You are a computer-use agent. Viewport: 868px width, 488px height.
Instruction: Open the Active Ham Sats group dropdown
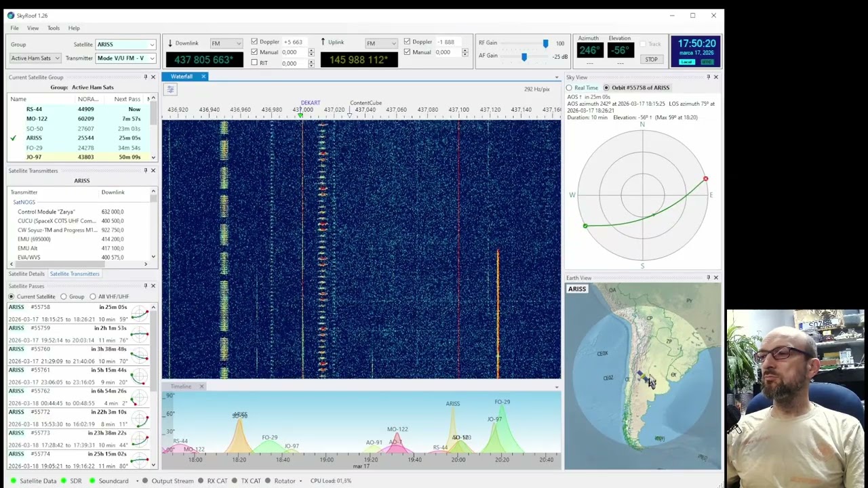(x=35, y=58)
